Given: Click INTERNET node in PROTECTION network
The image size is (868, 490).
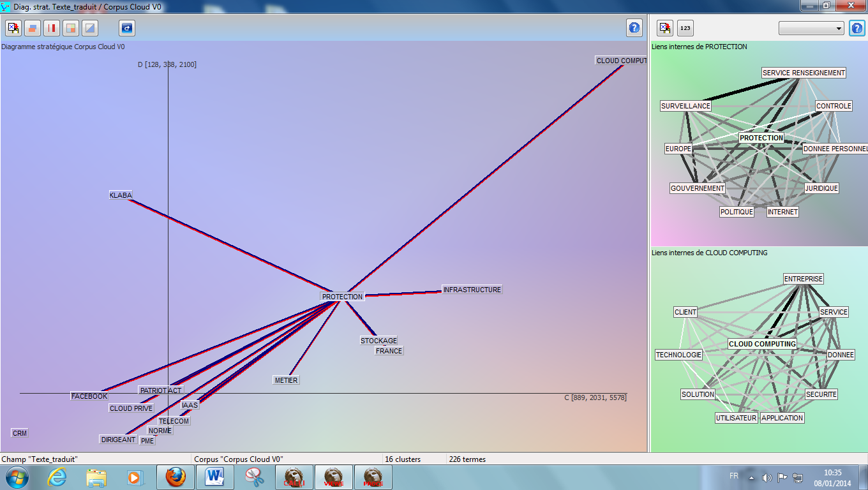Looking at the screenshot, I should coord(782,212).
